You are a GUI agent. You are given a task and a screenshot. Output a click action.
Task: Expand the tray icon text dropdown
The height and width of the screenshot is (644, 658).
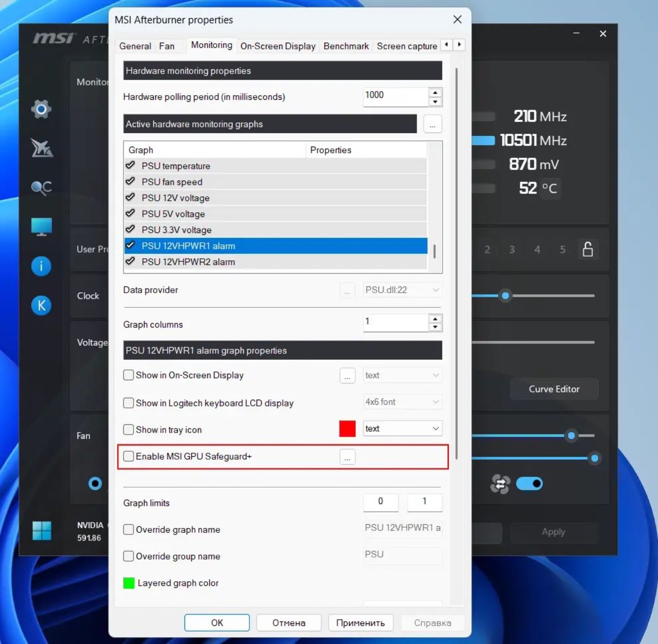[x=403, y=428]
